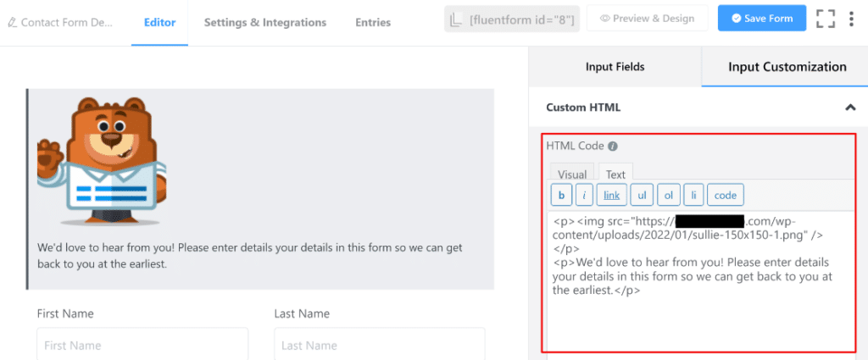Screen dimensions: 868x360
Task: Click the Preview & Design button
Action: click(x=648, y=19)
